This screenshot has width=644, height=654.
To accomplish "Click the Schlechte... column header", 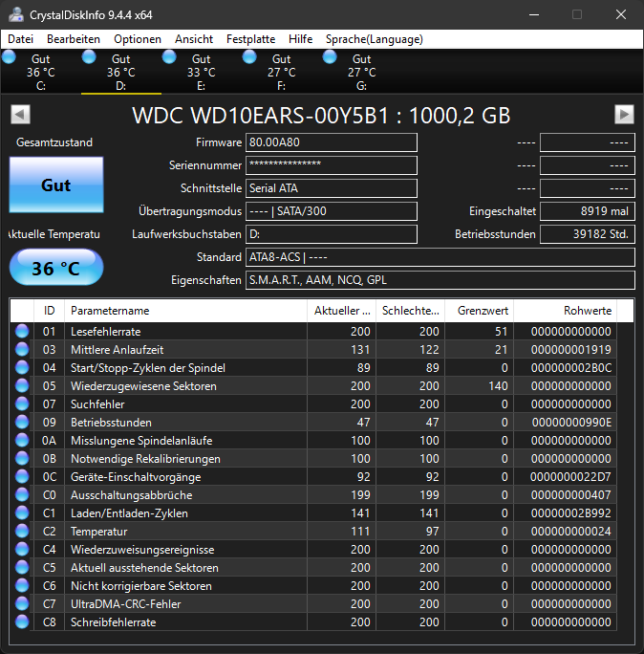I will 411,311.
